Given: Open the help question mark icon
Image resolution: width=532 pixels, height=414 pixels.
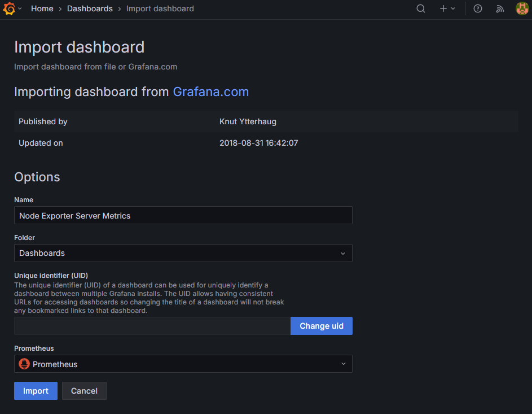Looking at the screenshot, I should click(x=478, y=8).
